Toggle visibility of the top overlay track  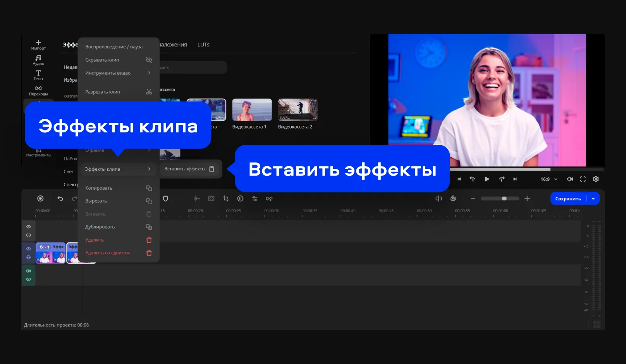pyautogui.click(x=29, y=227)
